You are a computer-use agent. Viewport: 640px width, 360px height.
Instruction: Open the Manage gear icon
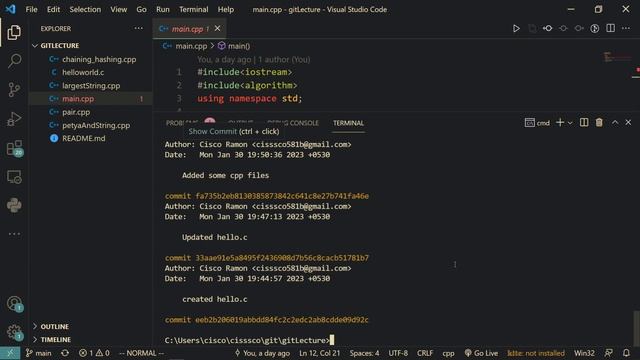pyautogui.click(x=14, y=332)
